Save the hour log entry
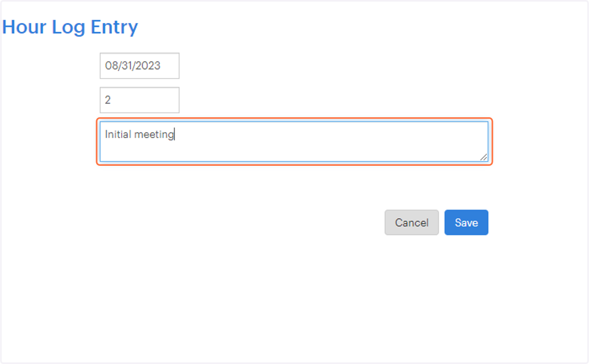Viewport: 589px width, 364px height. (x=466, y=223)
